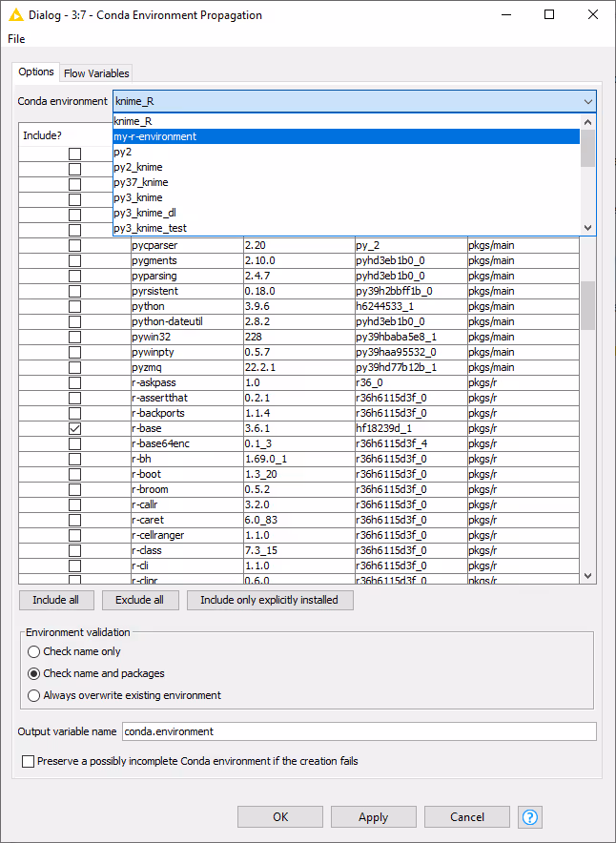Click the package table scrollbar down arrow
This screenshot has width=616, height=843.
[587, 576]
